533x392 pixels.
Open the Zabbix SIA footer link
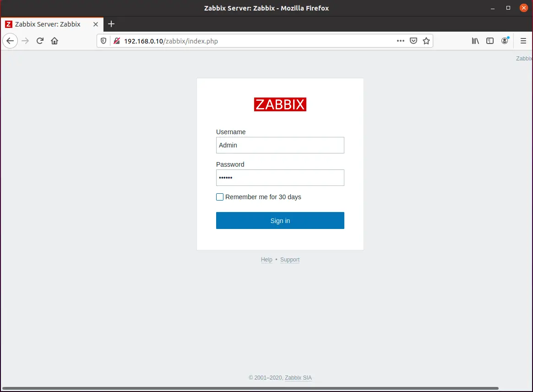pos(298,378)
